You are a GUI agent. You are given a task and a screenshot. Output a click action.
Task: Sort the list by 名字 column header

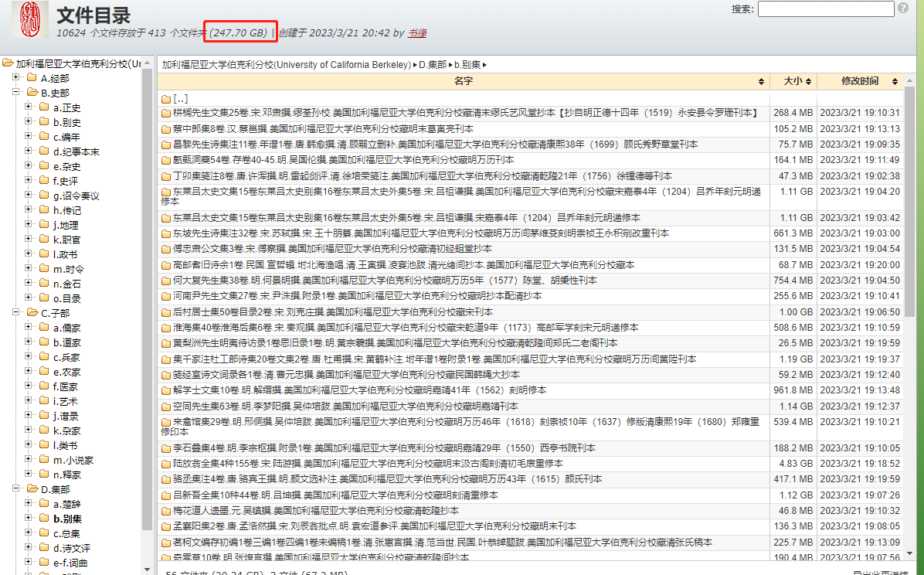click(x=464, y=81)
